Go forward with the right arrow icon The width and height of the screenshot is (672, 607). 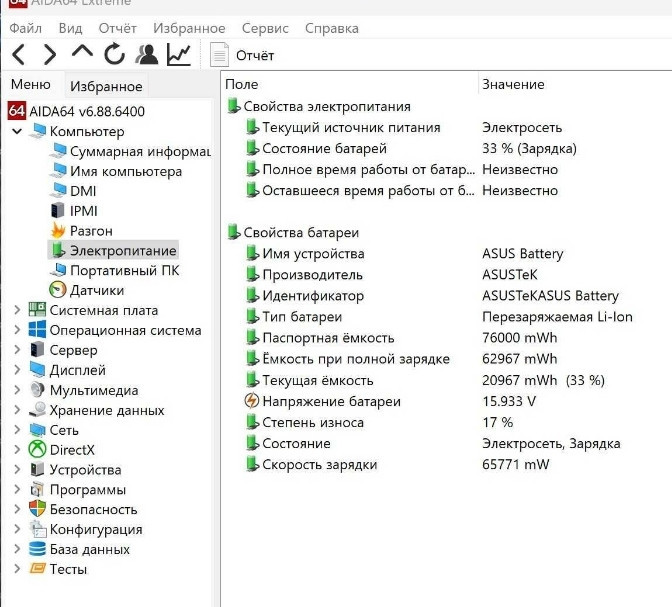50,55
